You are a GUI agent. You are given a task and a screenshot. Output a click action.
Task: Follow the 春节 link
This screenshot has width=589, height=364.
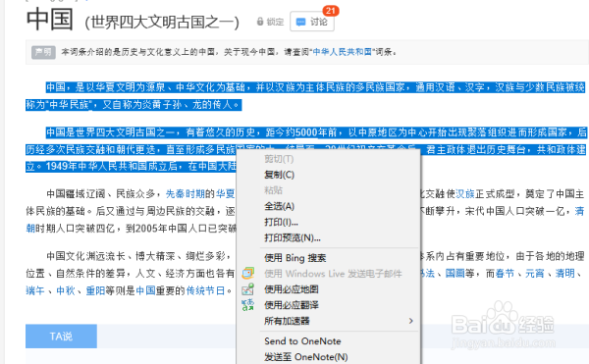click(505, 273)
